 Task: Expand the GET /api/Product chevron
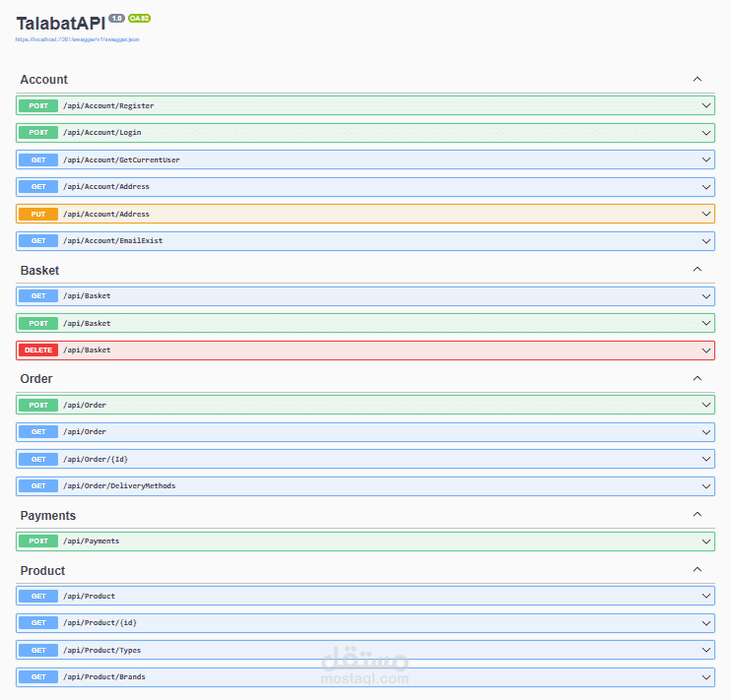pos(706,596)
